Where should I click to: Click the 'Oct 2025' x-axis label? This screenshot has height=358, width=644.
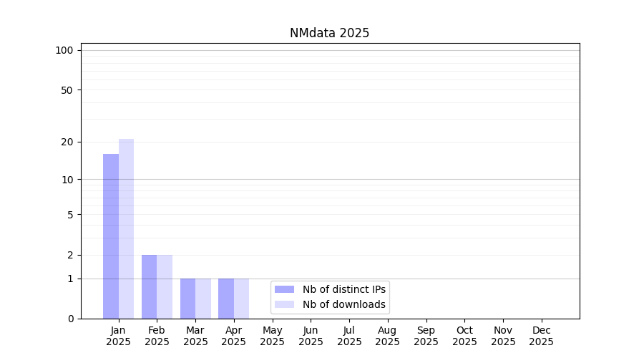(x=464, y=336)
